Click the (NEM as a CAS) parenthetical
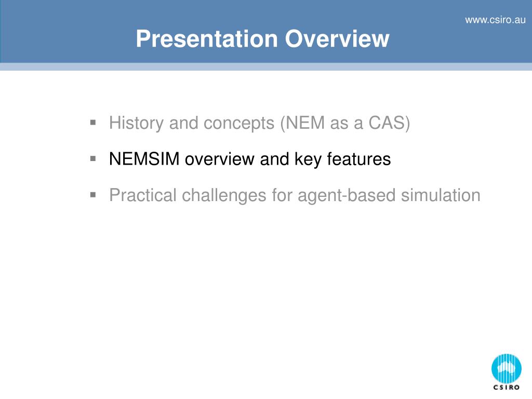The width and height of the screenshot is (532, 399). pos(345,123)
